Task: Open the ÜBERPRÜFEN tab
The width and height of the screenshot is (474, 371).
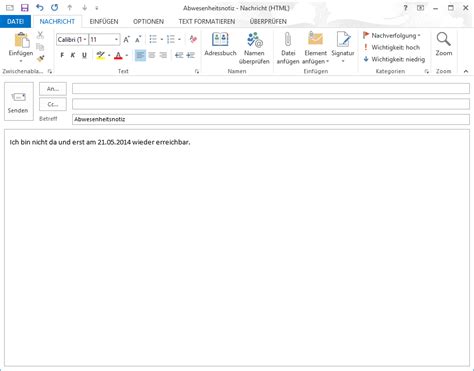Action: pyautogui.click(x=268, y=21)
